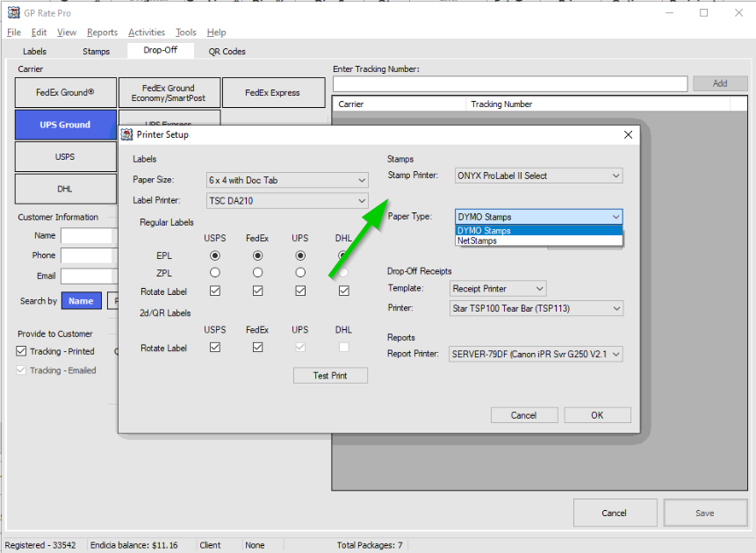Select the DHL carrier button

click(66, 189)
